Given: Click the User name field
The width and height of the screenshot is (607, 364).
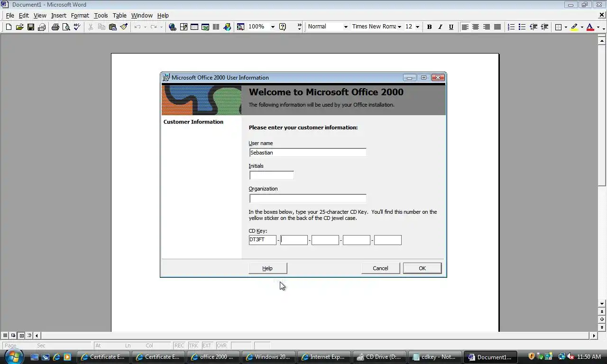Looking at the screenshot, I should coord(308,153).
